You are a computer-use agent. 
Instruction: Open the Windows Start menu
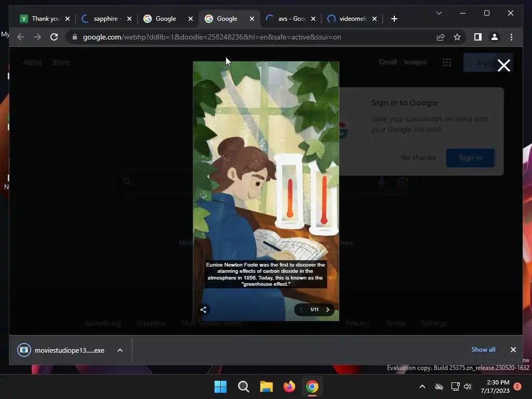[x=220, y=387]
